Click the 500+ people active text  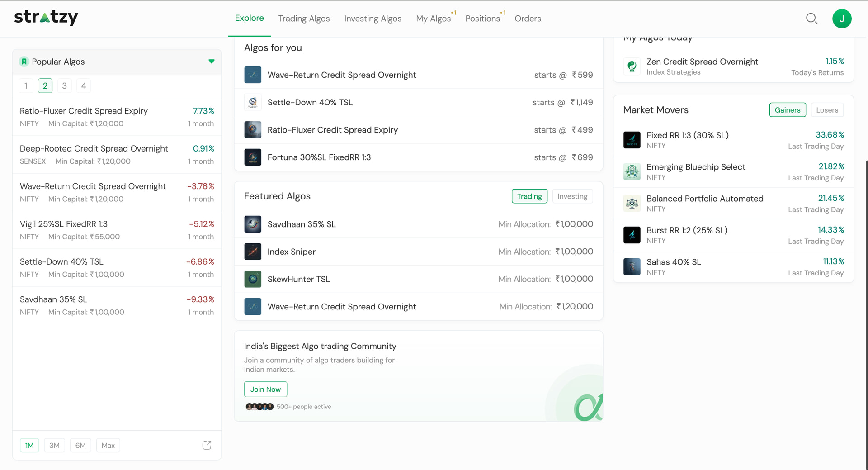304,407
